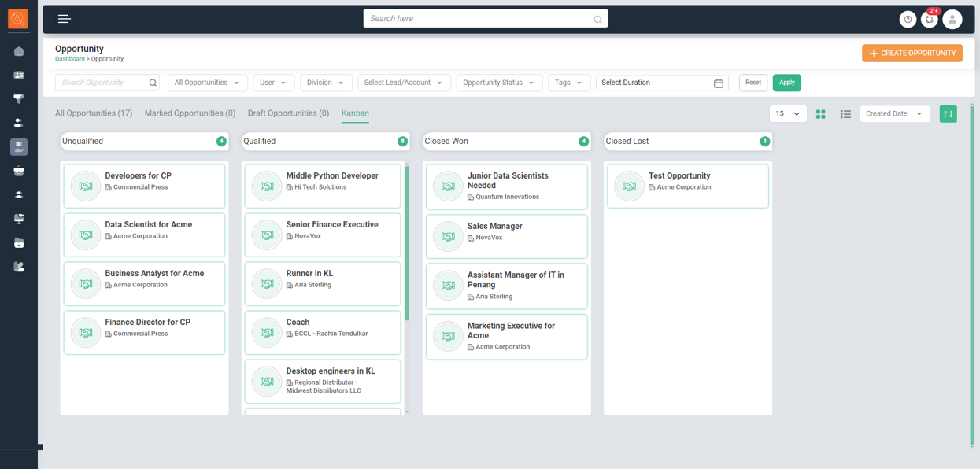Screen dimensions: 980x469
Task: Switch to All Opportunities (17) tab
Action: coord(94,113)
